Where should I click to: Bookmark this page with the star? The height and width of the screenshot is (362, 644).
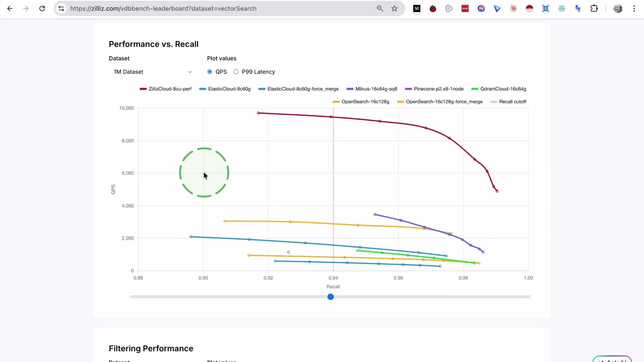(394, 9)
